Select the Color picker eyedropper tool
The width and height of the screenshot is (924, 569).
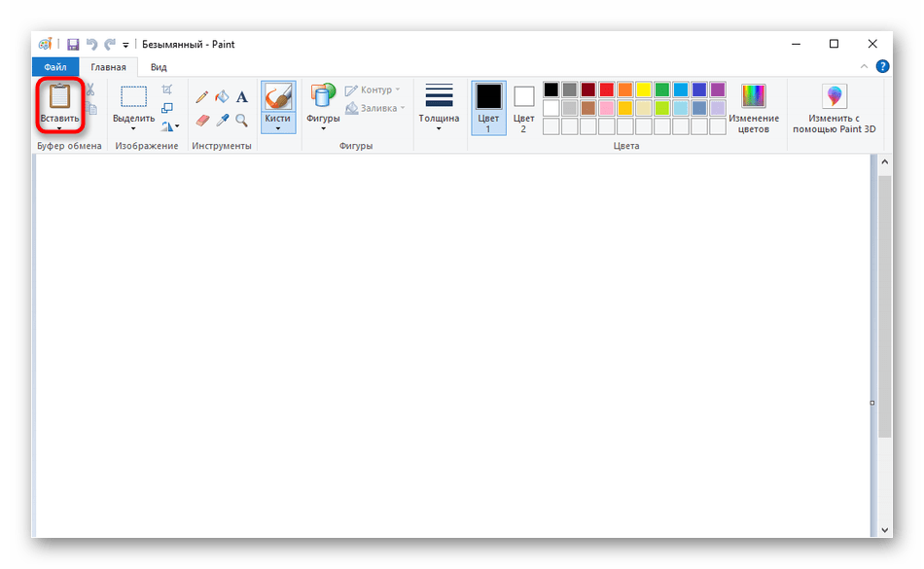(222, 121)
